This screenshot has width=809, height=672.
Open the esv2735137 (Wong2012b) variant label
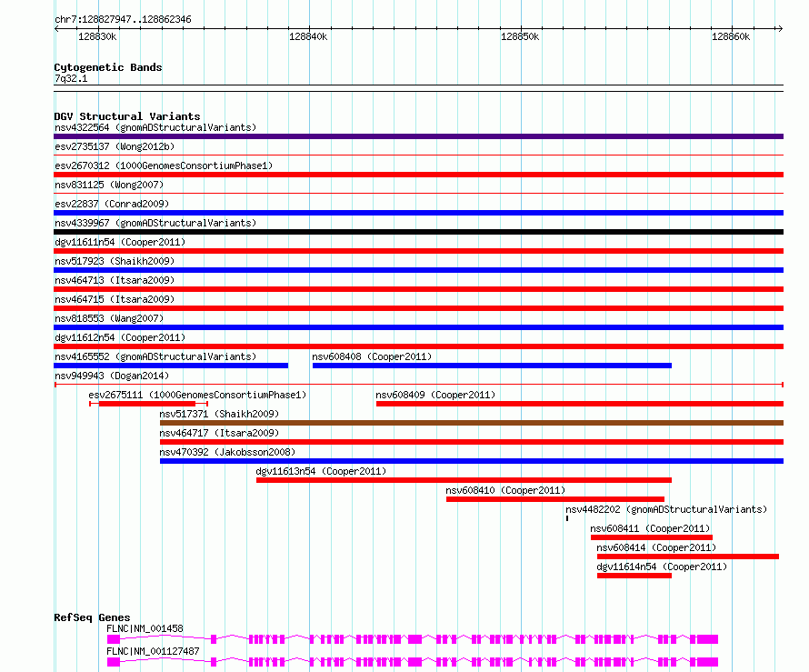(115, 146)
